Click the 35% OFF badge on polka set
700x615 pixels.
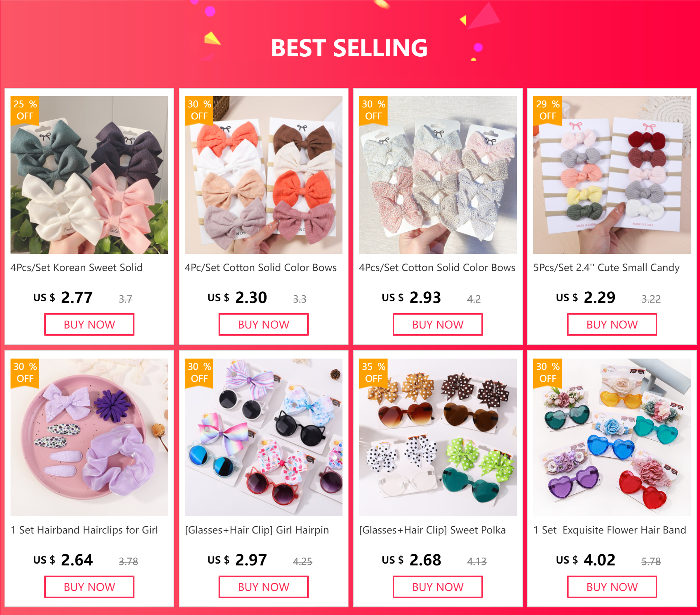pos(373,373)
